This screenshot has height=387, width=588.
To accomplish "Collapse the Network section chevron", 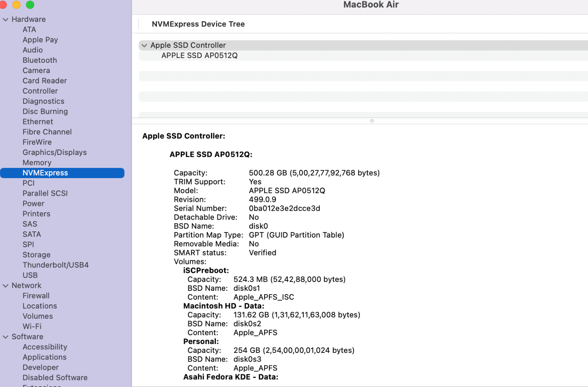I will [6, 286].
